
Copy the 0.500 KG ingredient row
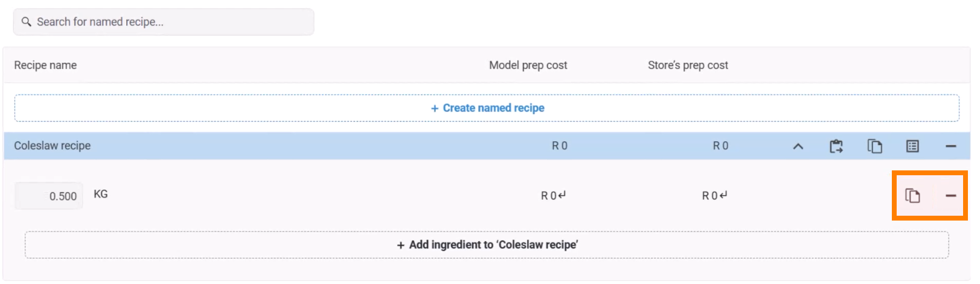[x=912, y=196]
